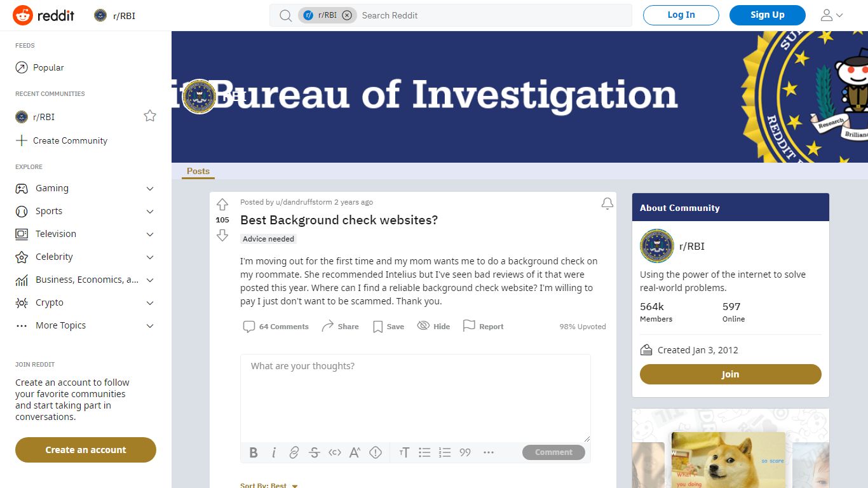The height and width of the screenshot is (488, 868).
Task: Select the Posts tab
Action: point(198,171)
